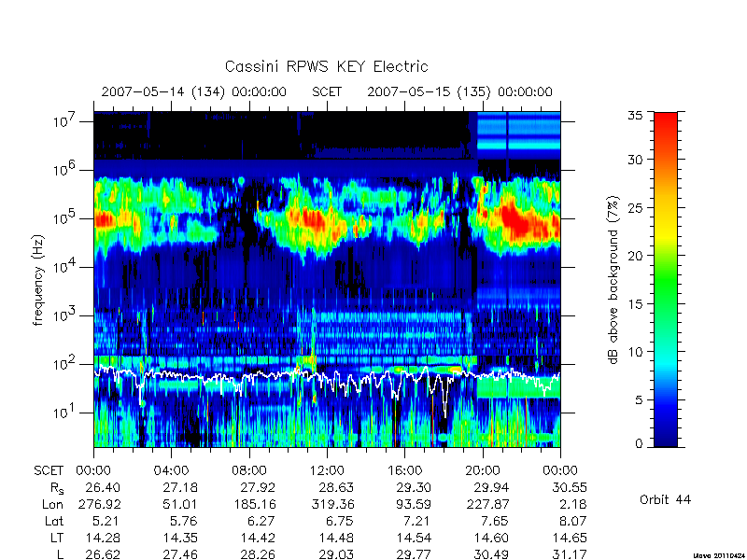Viewport: 747px width, 560px height.
Task: Click the Lon value 185.16
Action: (254, 504)
